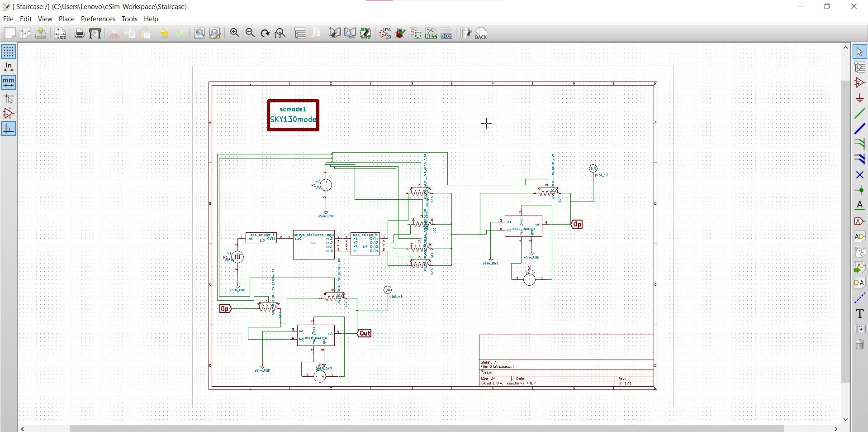Open the Preferences menu
868x432 pixels.
click(98, 19)
